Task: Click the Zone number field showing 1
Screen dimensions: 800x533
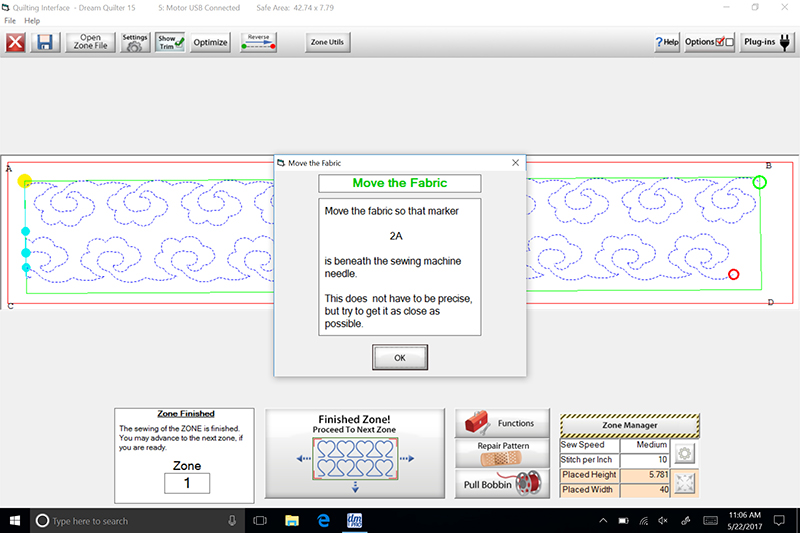Action: click(187, 483)
